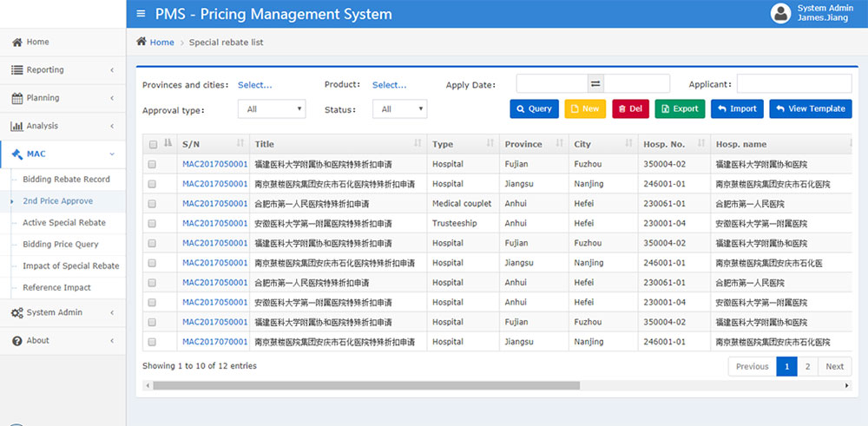Click the Home house icon in the sidebar

click(x=17, y=42)
